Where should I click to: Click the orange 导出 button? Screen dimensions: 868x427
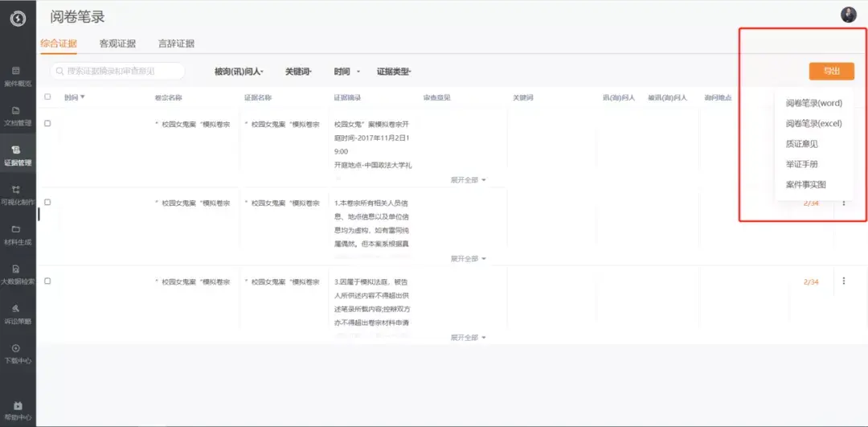pyautogui.click(x=832, y=71)
